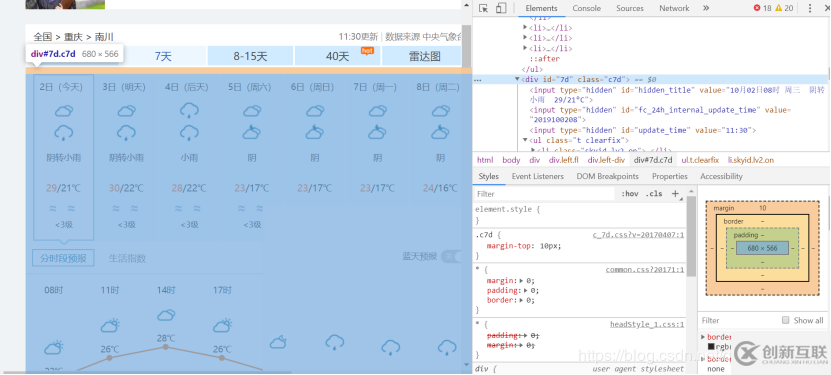Collapse the div id="7d" node
The height and width of the screenshot is (375, 831).
517,79
